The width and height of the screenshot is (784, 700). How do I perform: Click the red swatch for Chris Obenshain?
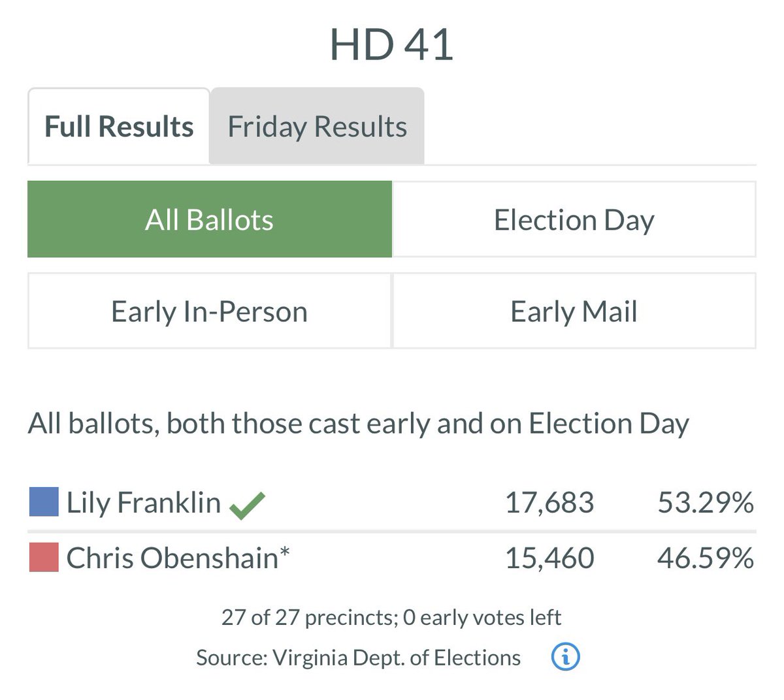coord(44,558)
